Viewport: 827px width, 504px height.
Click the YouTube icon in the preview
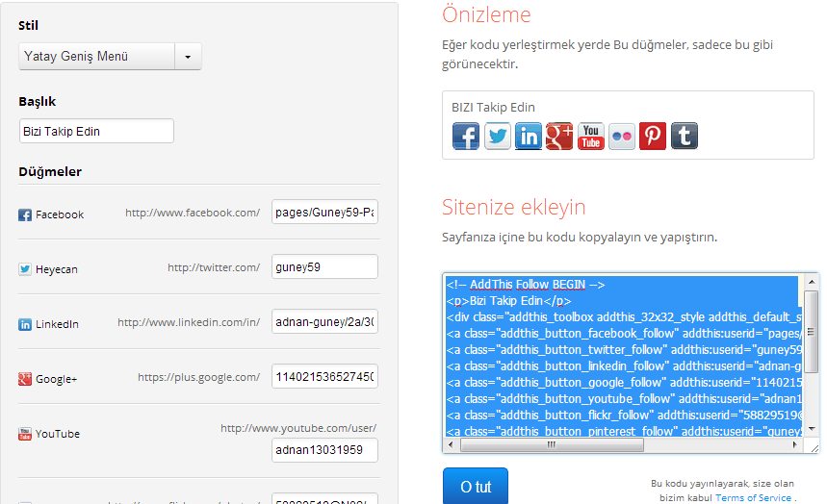pos(591,136)
